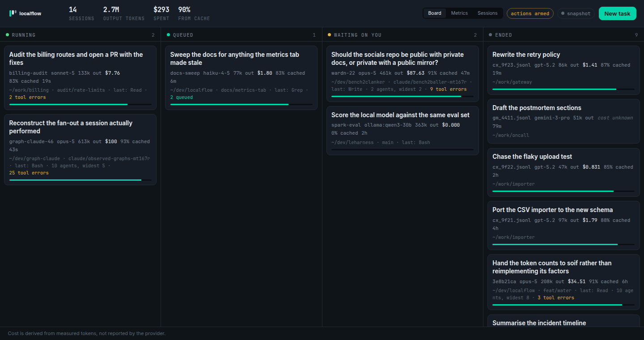Viewport: 644px width, 340px height.
Task: Open the Draft the postmortem sections card
Action: [x=563, y=121]
